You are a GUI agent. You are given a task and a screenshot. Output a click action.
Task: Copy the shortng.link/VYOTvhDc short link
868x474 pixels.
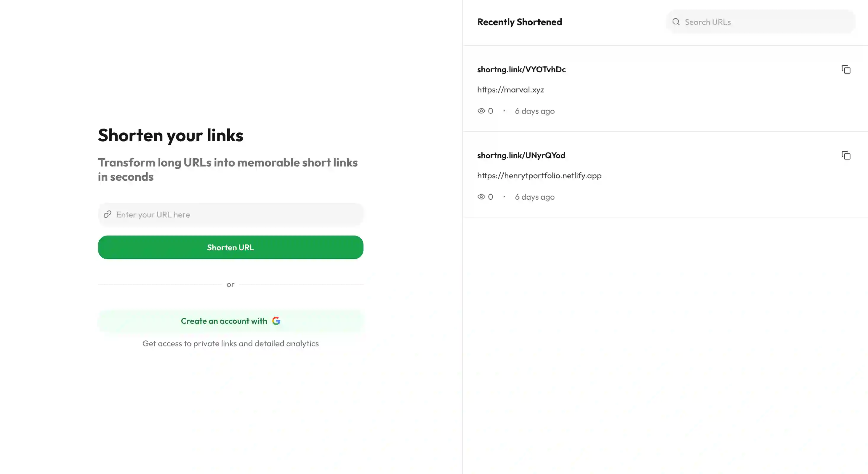846,69
